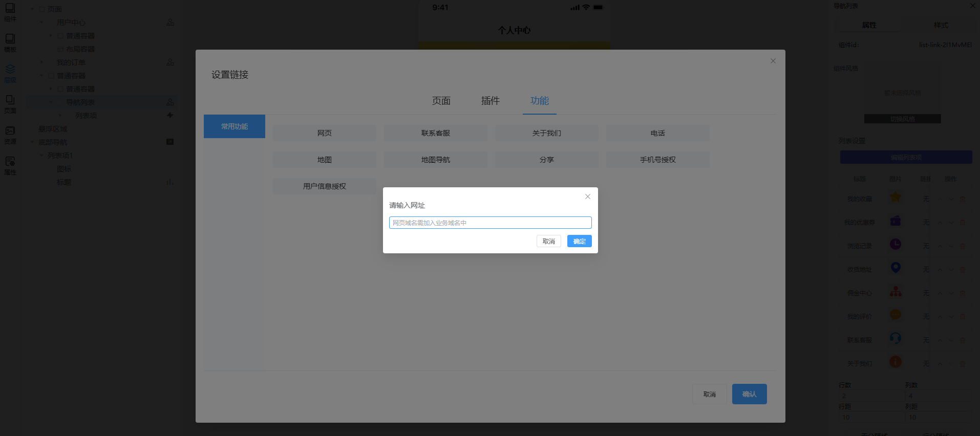This screenshot has width=980, height=436.
Task: Move the 我的评价 item up
Action: [940, 316]
